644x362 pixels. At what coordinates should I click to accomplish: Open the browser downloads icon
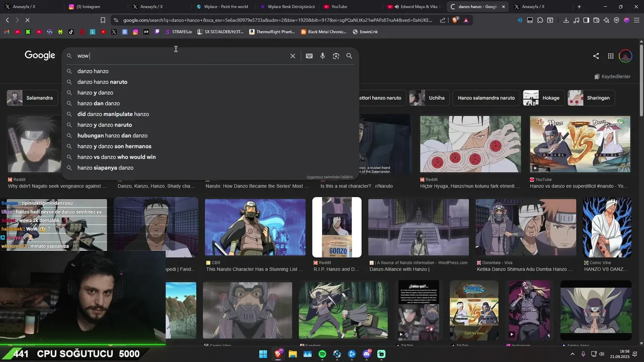(566, 20)
